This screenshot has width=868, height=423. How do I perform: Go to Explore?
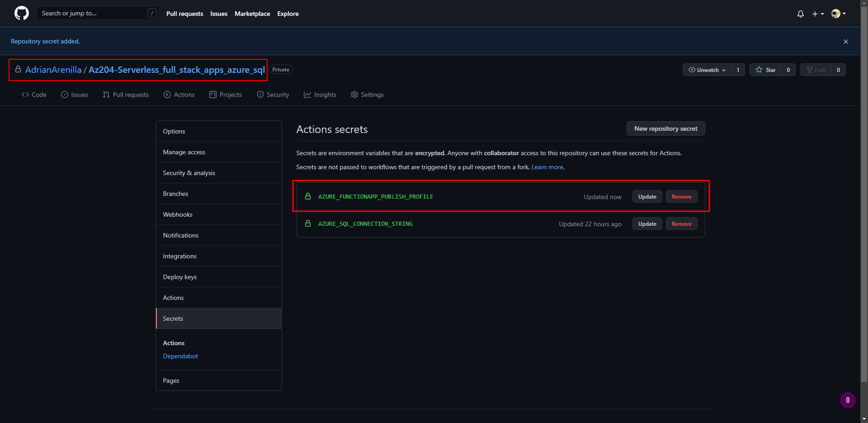[288, 14]
